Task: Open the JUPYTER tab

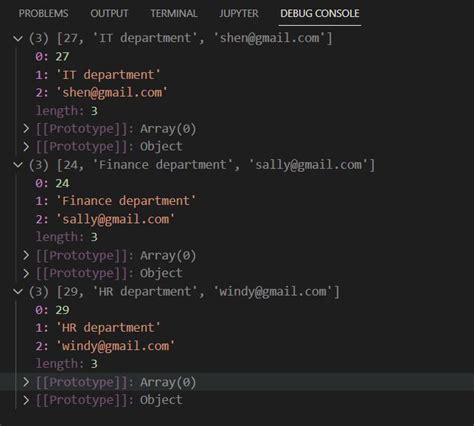Action: (239, 13)
